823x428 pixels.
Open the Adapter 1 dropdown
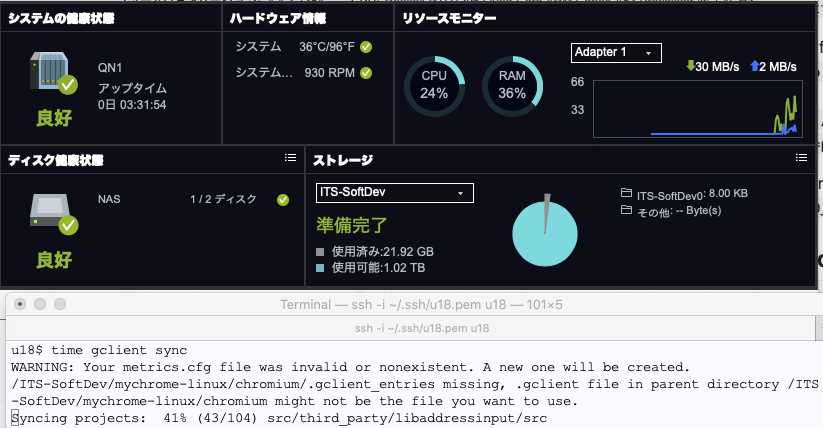pos(615,52)
